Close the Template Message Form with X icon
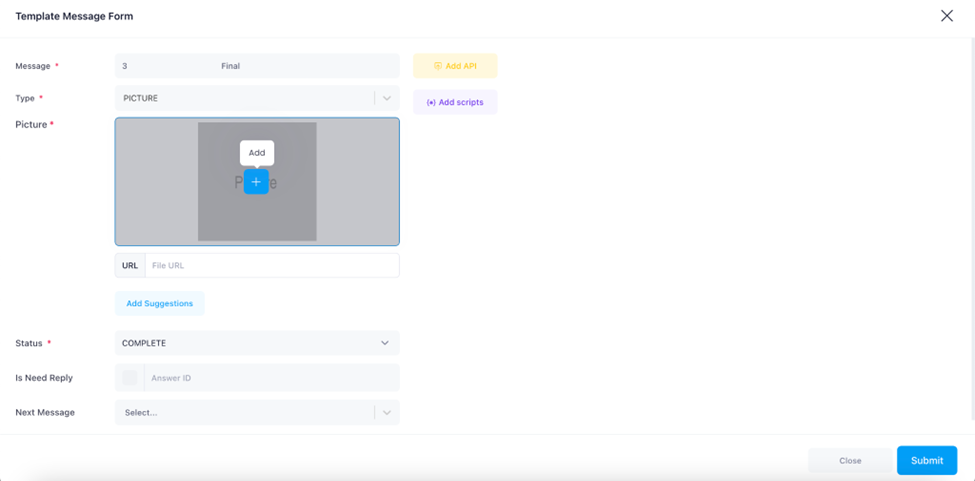Screen dimensions: 975x481 point(946,16)
